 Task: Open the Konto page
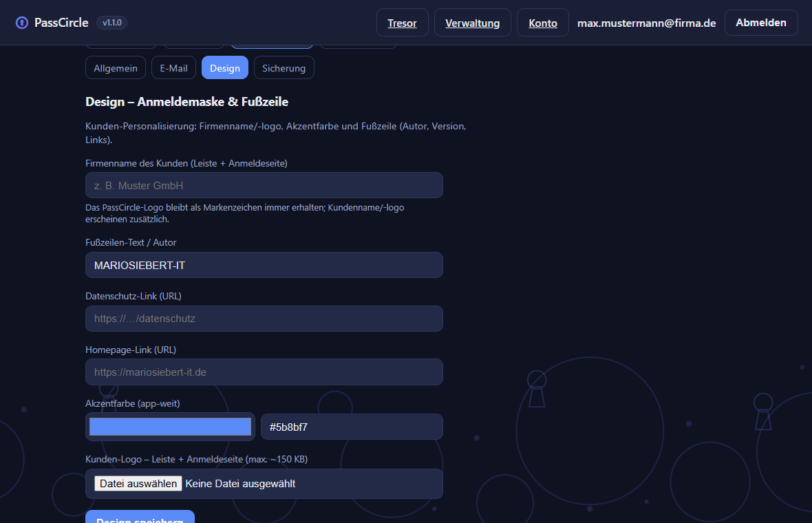coord(543,23)
